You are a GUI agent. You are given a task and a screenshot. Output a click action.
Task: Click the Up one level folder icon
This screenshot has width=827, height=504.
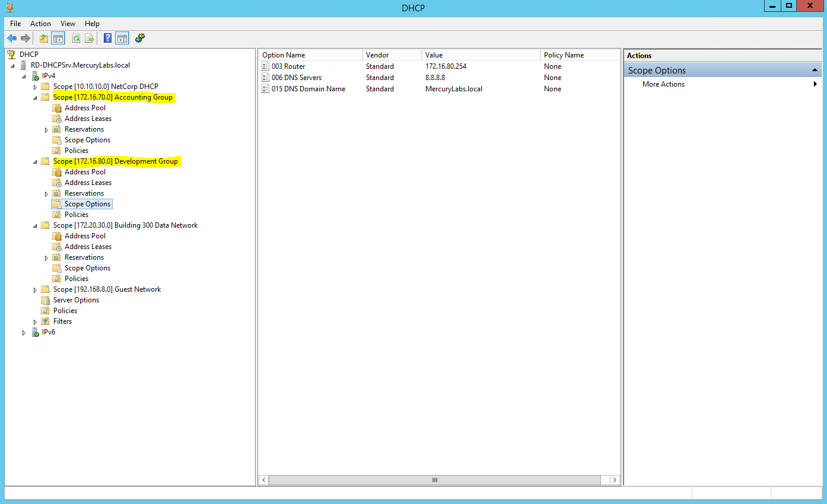[43, 39]
